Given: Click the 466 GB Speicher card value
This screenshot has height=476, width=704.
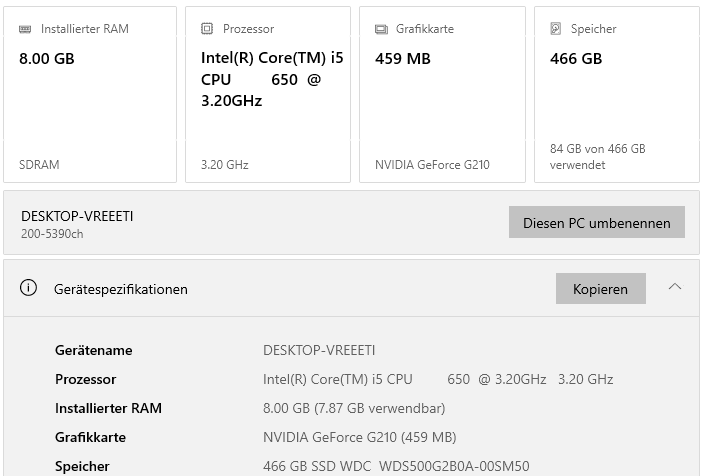Looking at the screenshot, I should pyautogui.click(x=576, y=59).
